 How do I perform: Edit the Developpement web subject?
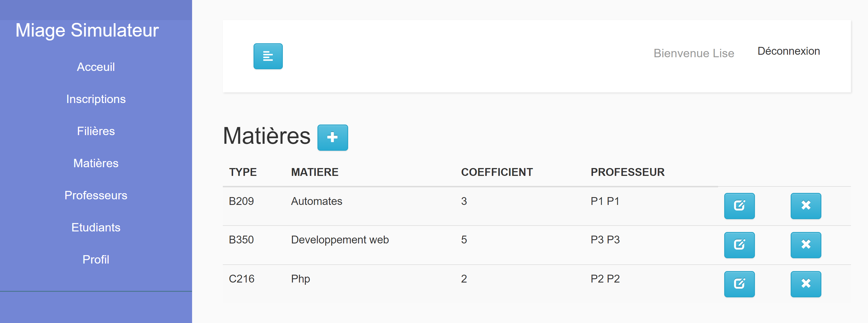(739, 245)
